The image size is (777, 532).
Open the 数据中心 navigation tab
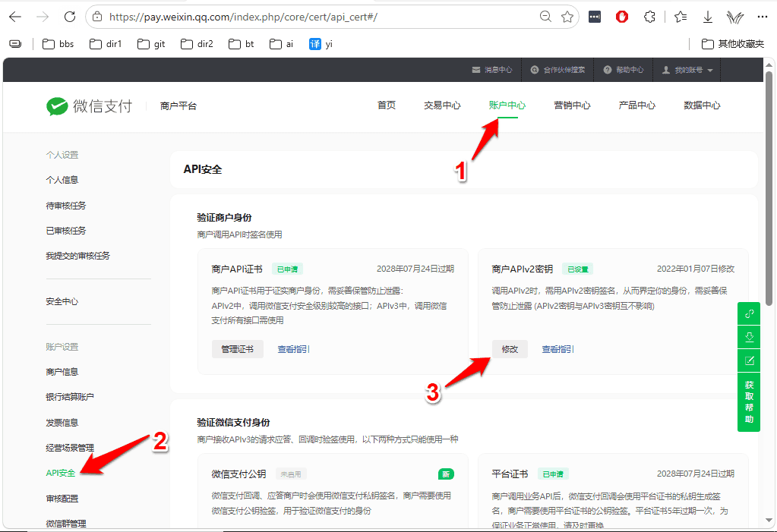[702, 105]
